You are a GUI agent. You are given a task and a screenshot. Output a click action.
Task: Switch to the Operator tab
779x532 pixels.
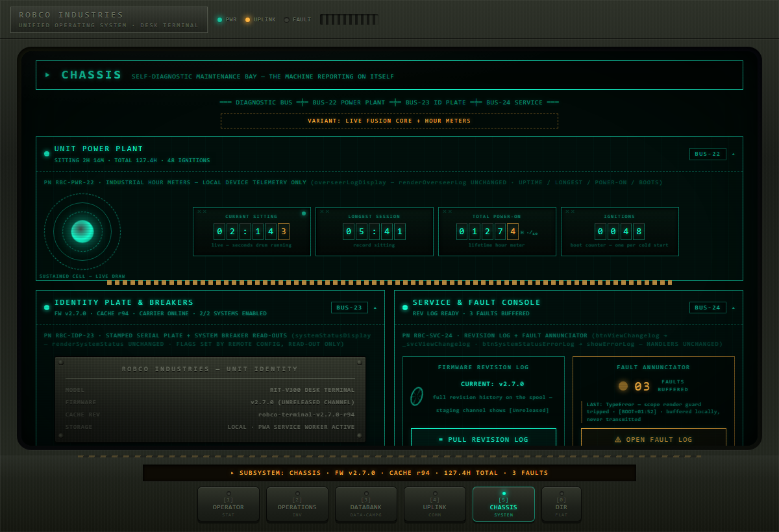click(x=229, y=504)
